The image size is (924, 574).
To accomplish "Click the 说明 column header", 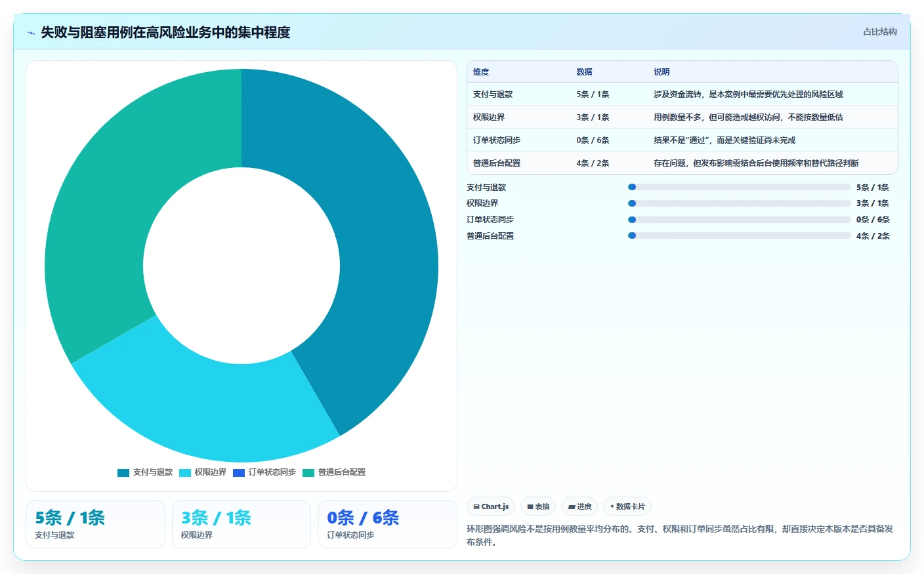I will click(x=661, y=72).
